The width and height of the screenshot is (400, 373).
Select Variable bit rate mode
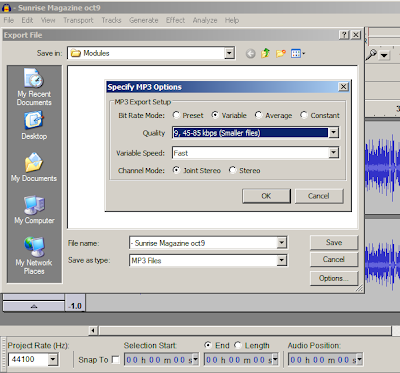coord(215,115)
